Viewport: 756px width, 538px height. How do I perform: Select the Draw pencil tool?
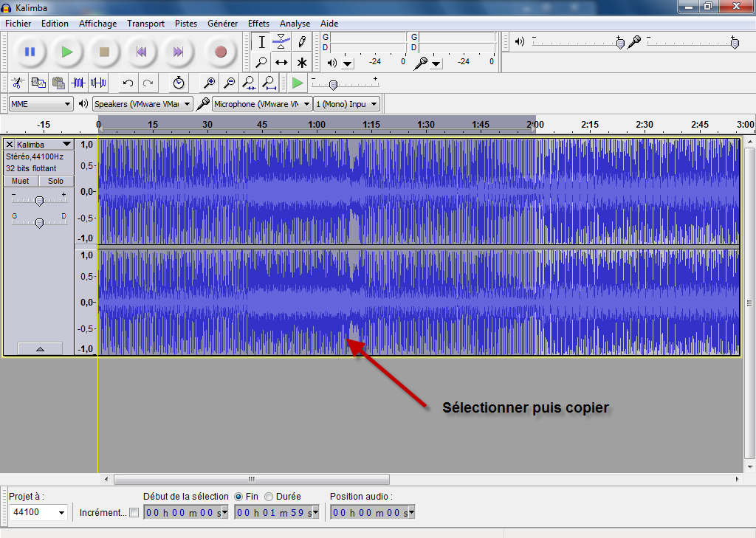[301, 42]
